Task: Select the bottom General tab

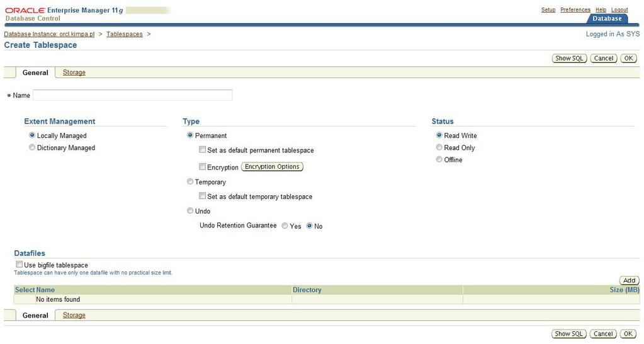Action: point(35,316)
